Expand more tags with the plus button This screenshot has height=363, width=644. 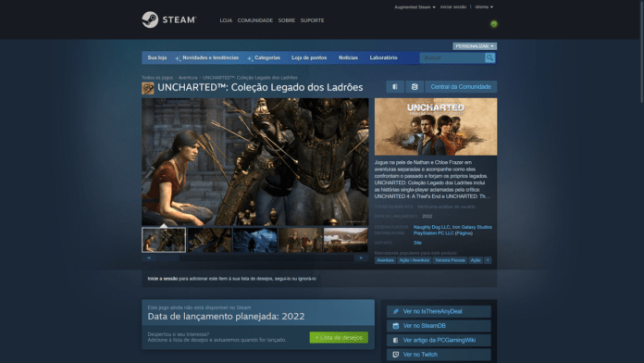click(x=488, y=260)
